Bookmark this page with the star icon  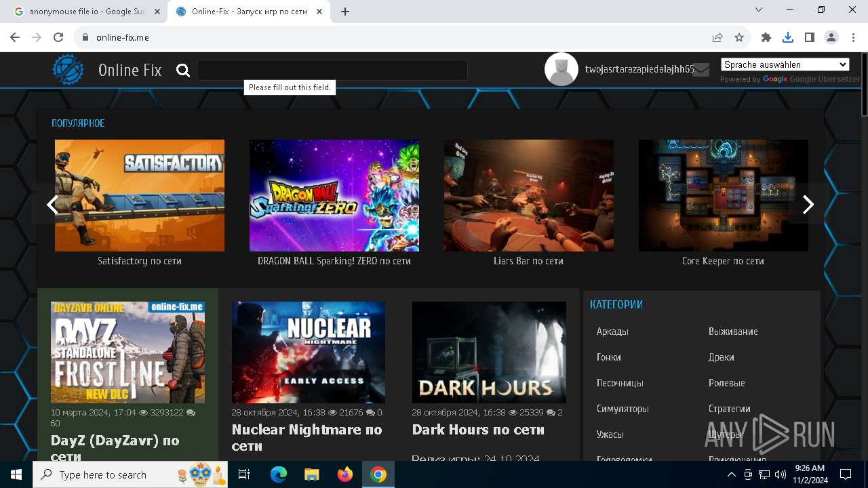click(739, 37)
